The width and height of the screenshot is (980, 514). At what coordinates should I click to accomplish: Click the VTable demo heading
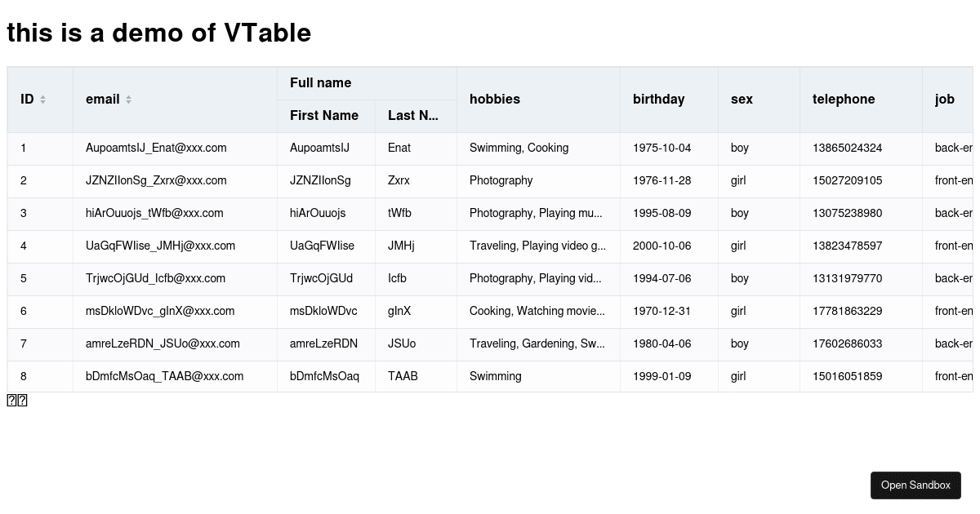(x=158, y=33)
